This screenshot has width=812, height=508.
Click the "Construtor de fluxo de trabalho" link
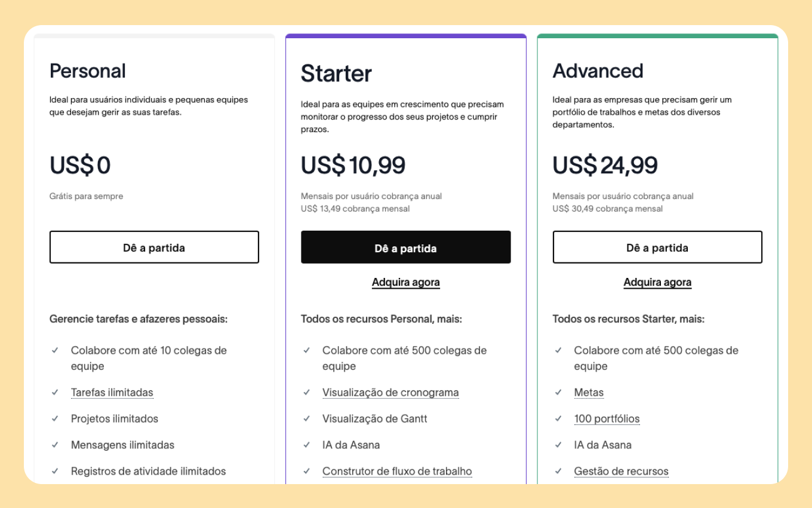click(397, 472)
